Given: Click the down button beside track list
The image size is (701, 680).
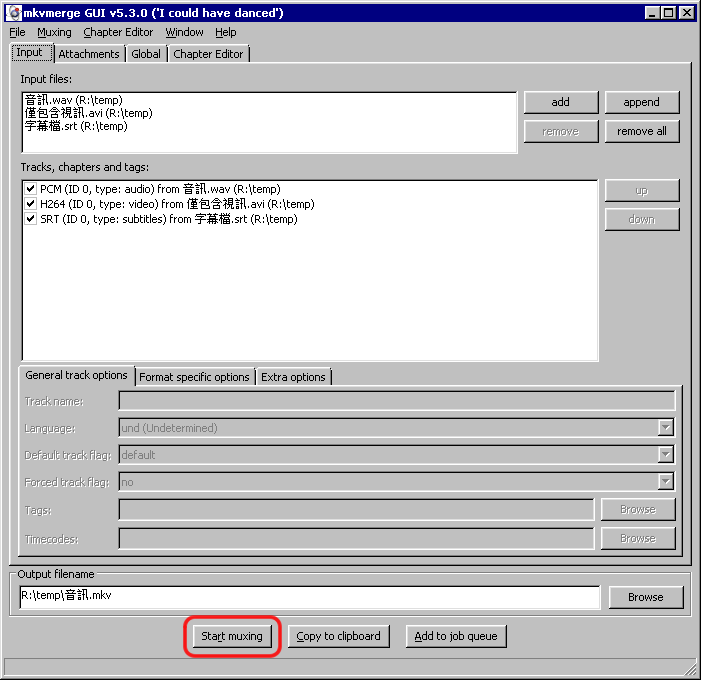Looking at the screenshot, I should click(x=642, y=220).
